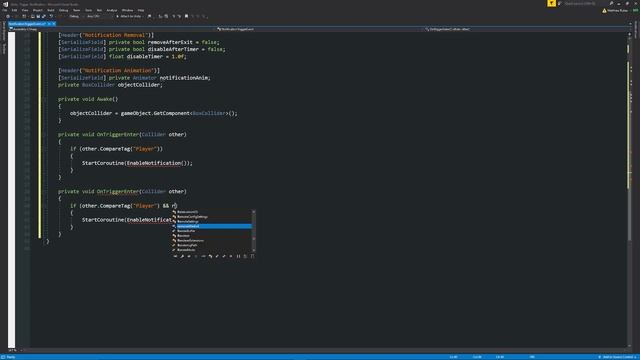The width and height of the screenshot is (640, 360).
Task: Click the Visual Studio logo icon
Action: [5, 4]
